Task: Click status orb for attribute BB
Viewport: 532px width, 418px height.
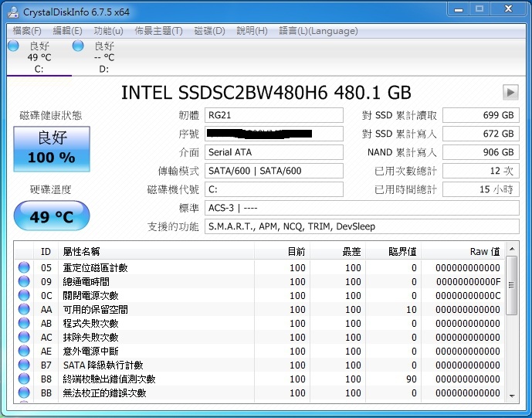Action: pyautogui.click(x=24, y=393)
